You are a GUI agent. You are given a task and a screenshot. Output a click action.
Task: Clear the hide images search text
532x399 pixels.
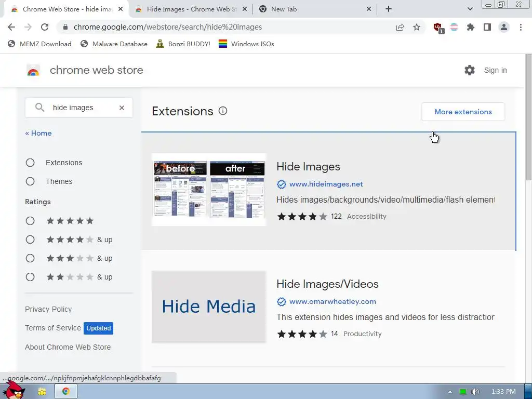(x=122, y=108)
